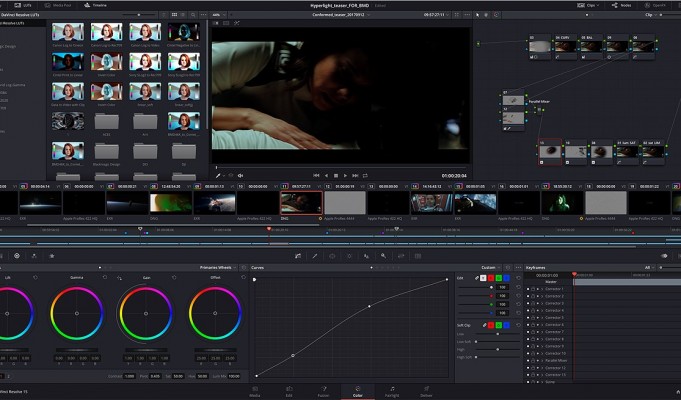Open the Blur palette icon
681x400 pixels.
click(366, 256)
